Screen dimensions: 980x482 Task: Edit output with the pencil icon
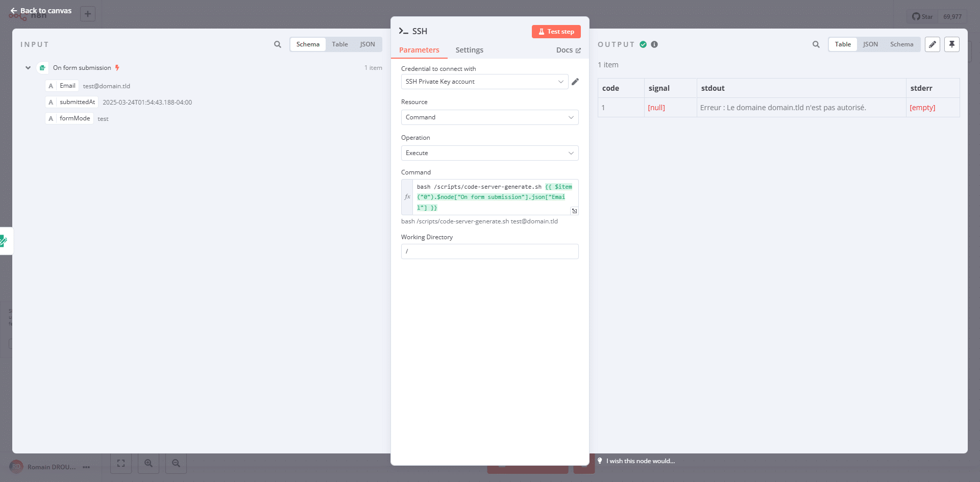point(932,44)
